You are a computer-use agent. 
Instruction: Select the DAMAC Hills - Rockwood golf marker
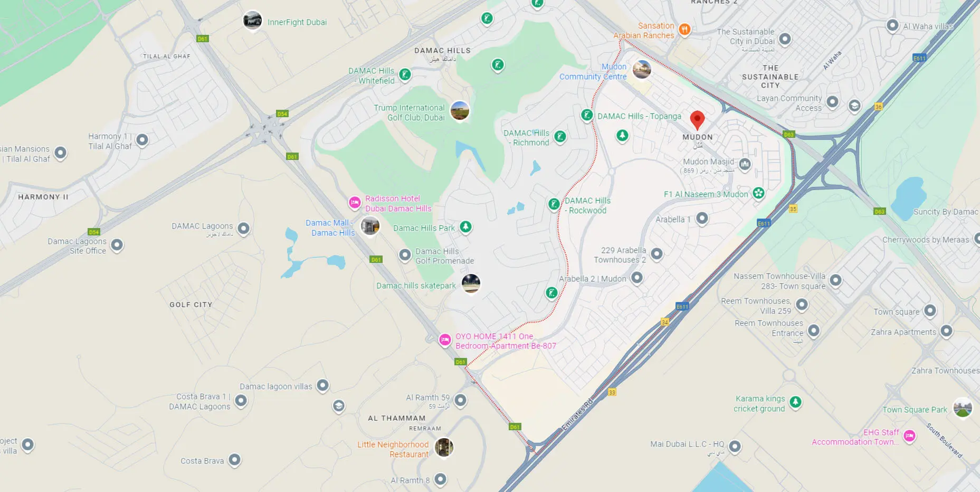[x=554, y=204]
